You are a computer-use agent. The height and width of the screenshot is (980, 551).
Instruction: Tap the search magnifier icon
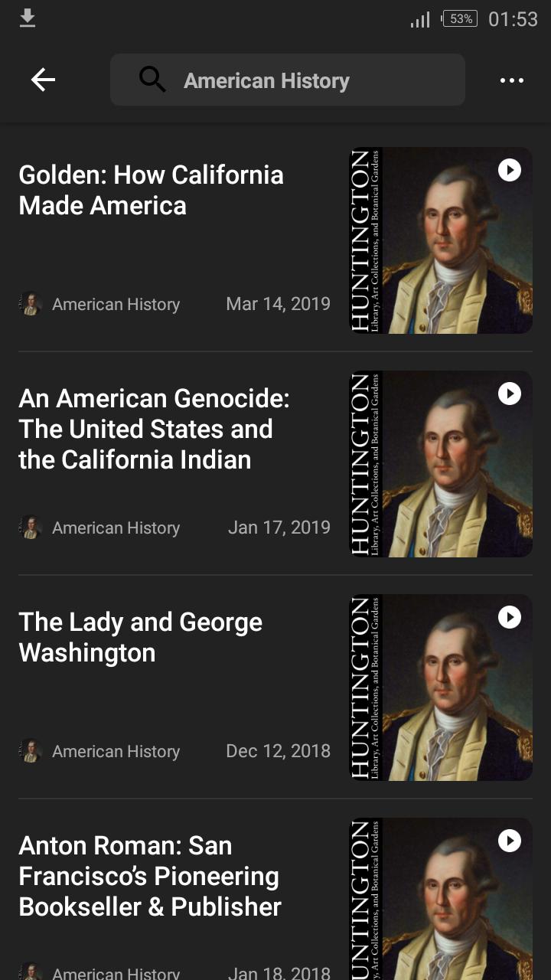click(152, 80)
